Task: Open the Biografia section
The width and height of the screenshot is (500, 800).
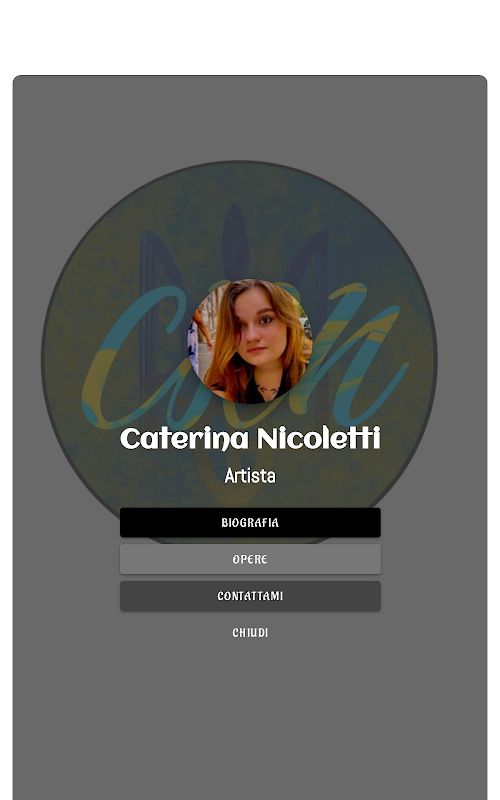Action: [x=250, y=522]
